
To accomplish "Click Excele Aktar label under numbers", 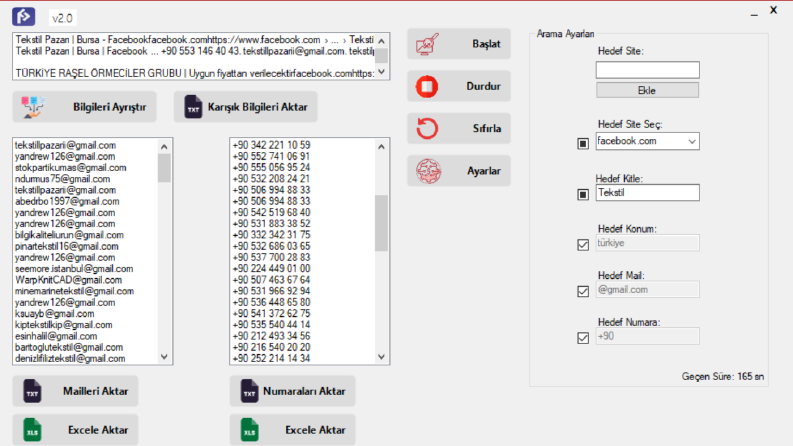I will (x=315, y=430).
